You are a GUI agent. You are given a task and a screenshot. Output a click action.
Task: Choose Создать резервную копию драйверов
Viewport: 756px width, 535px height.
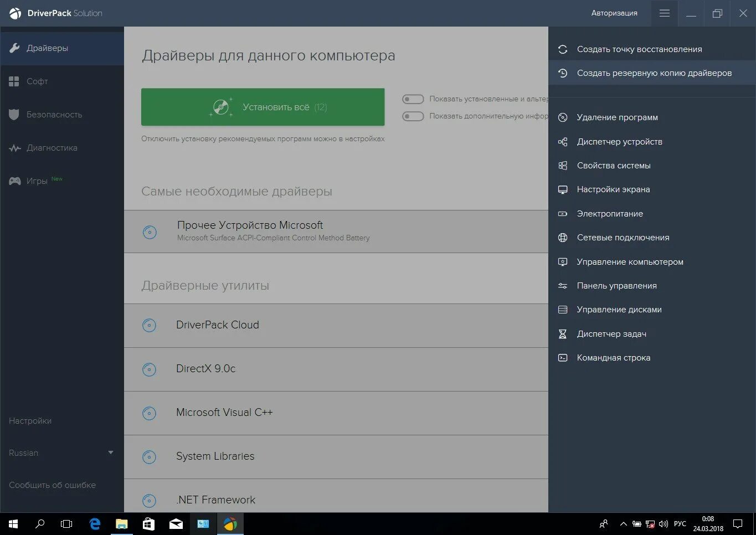[655, 73]
